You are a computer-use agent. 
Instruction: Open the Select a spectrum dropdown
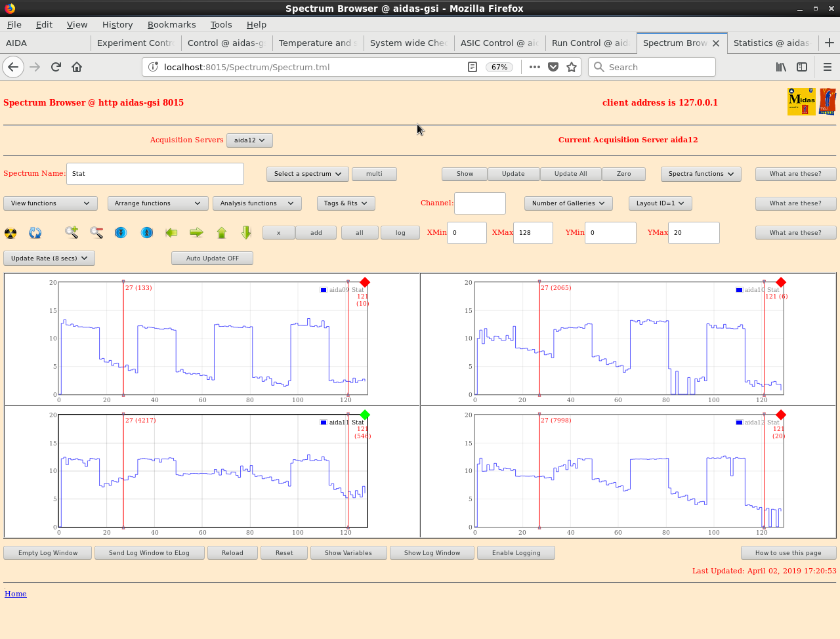[x=308, y=174]
